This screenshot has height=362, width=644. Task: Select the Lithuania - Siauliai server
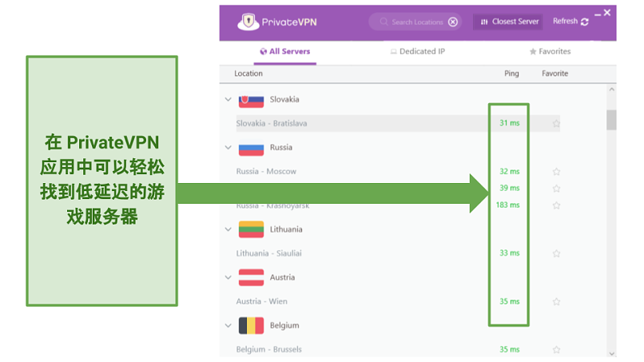coord(268,253)
